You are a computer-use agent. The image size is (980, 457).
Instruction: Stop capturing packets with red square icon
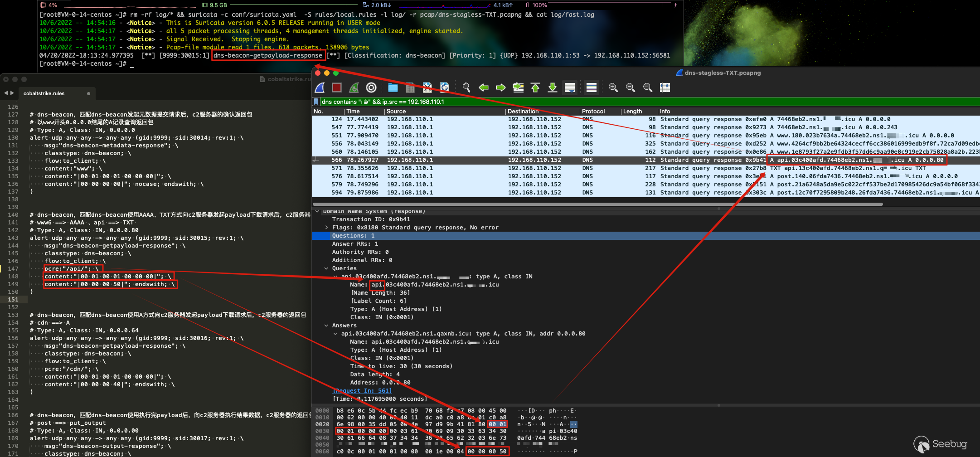(337, 88)
